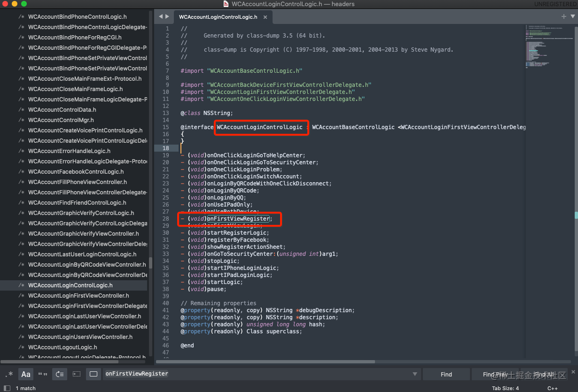This screenshot has width=578, height=392.
Task: Open WCAccountBindPhoneControlLogic.h in the sidebar
Action: [77, 17]
